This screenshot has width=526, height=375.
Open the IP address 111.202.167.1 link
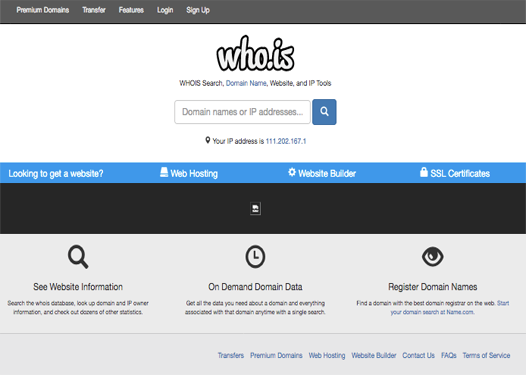286,141
